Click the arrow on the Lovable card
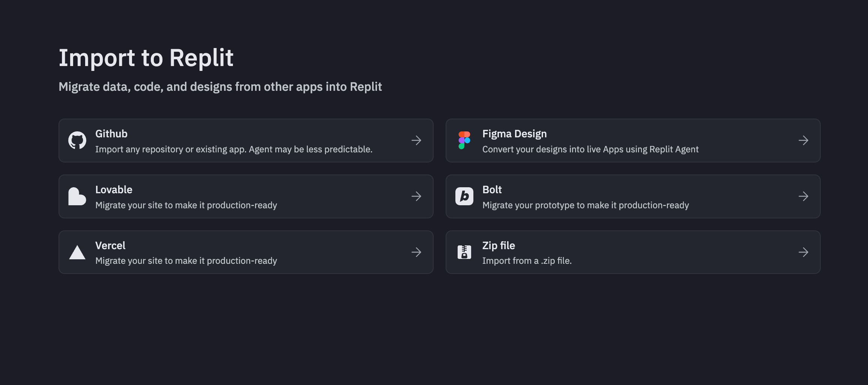This screenshot has width=868, height=385. pos(416,196)
